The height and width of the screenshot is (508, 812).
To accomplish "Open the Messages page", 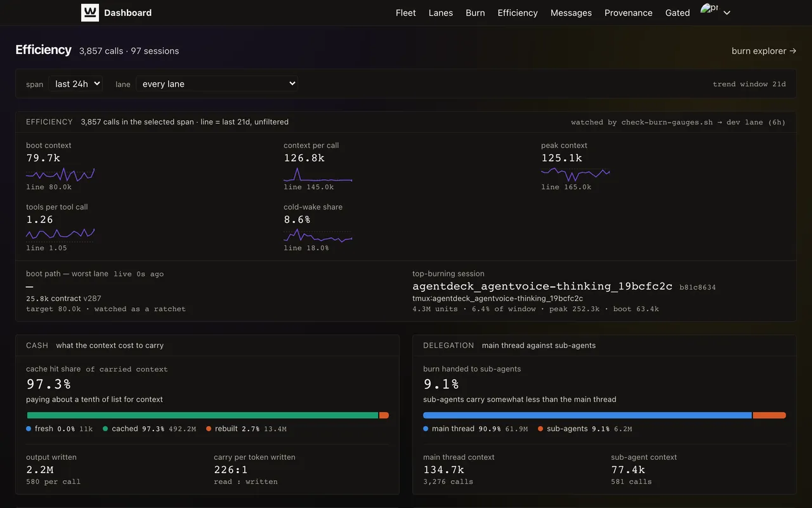I will tap(571, 13).
